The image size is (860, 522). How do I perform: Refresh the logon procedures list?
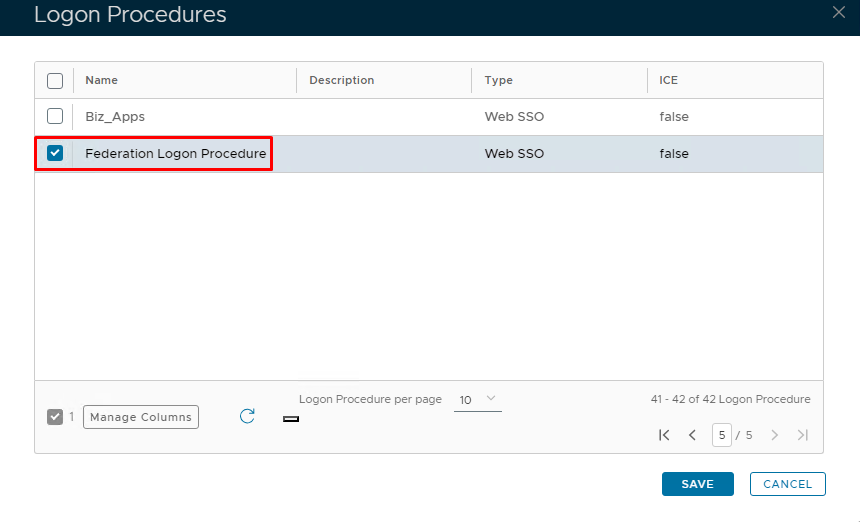pos(247,416)
